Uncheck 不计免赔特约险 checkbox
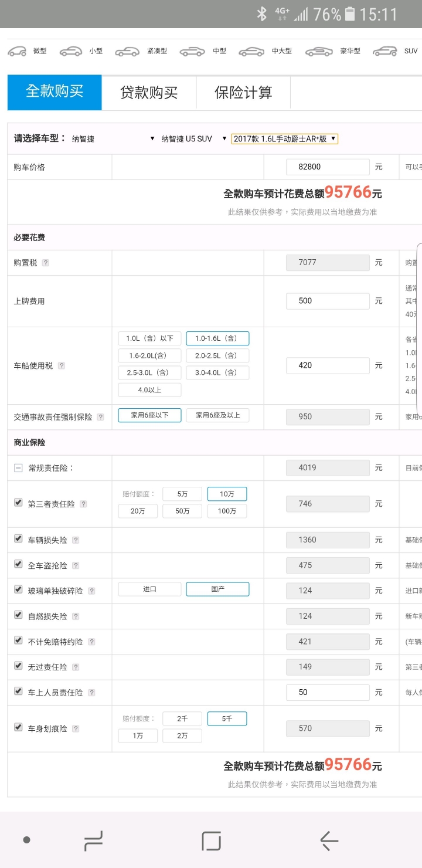 point(19,640)
